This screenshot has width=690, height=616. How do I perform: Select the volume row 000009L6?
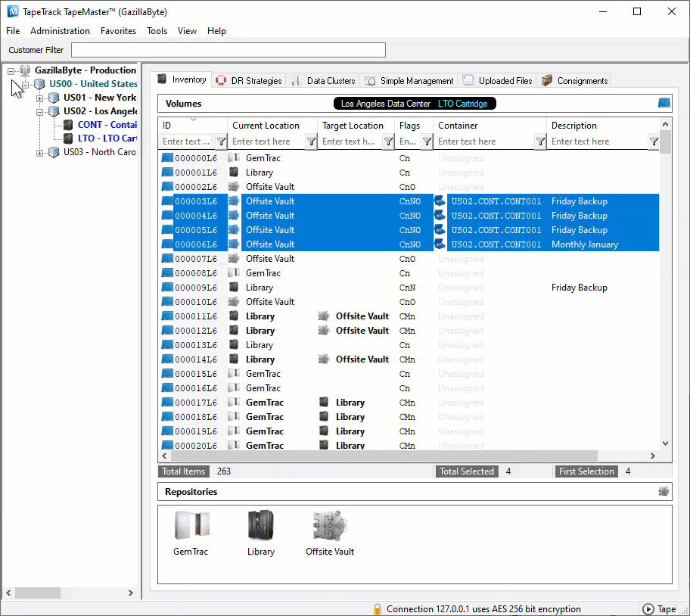click(x=409, y=288)
